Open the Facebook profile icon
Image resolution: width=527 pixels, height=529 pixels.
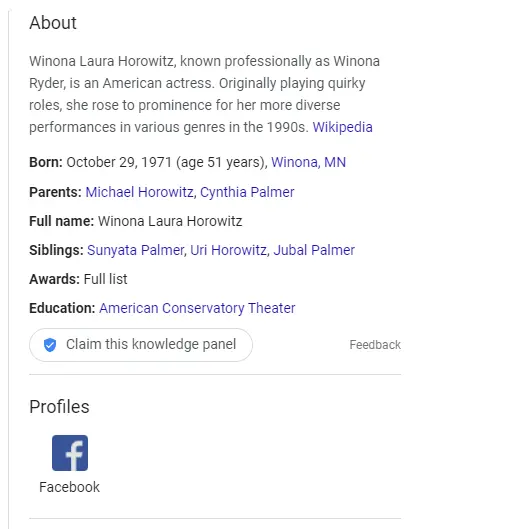tap(70, 453)
